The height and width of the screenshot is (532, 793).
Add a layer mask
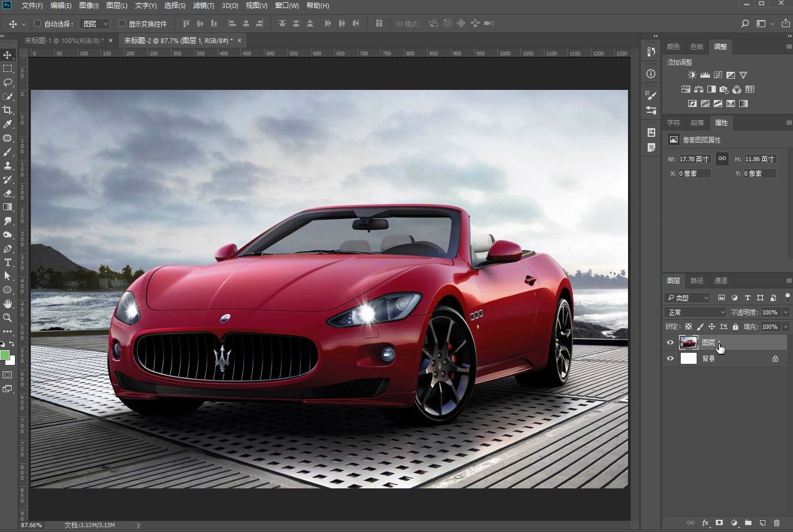720,523
